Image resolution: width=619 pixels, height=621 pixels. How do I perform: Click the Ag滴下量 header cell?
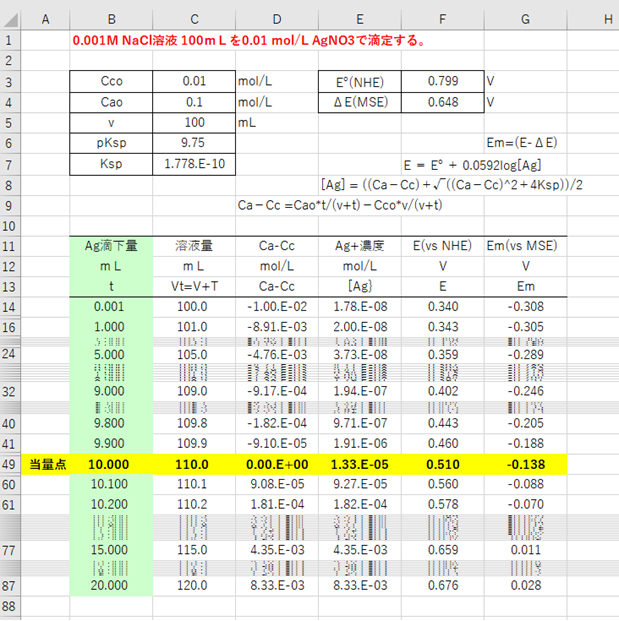coord(111,246)
